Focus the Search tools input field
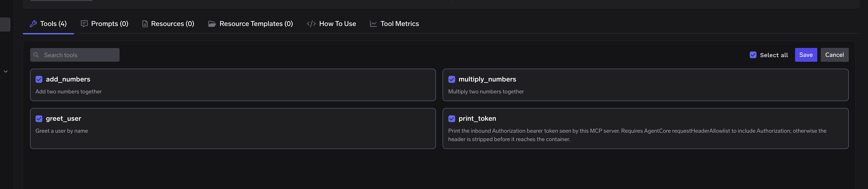 click(x=75, y=55)
